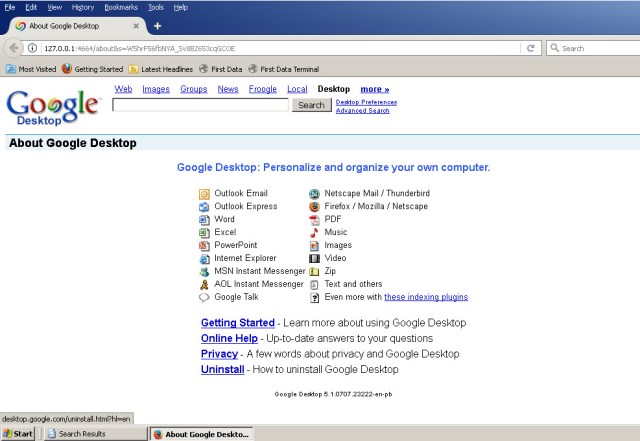The width and height of the screenshot is (640, 441).
Task: Open the Tools menu
Action: (x=156, y=7)
